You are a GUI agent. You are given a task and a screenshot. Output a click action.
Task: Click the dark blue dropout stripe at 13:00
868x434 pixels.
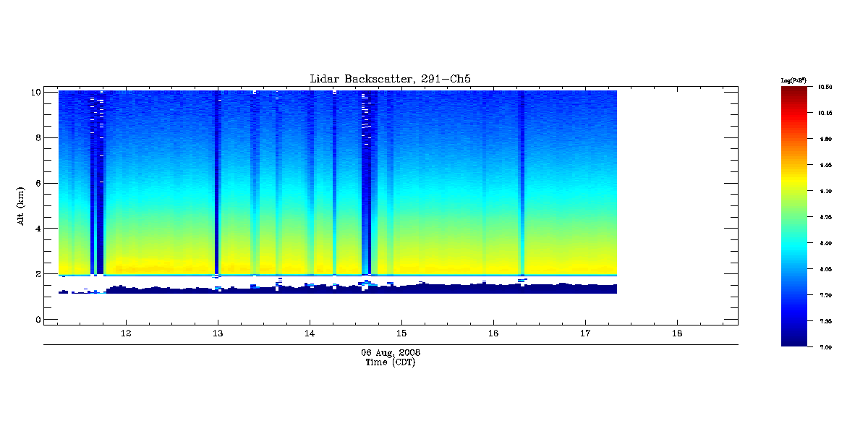click(x=217, y=182)
